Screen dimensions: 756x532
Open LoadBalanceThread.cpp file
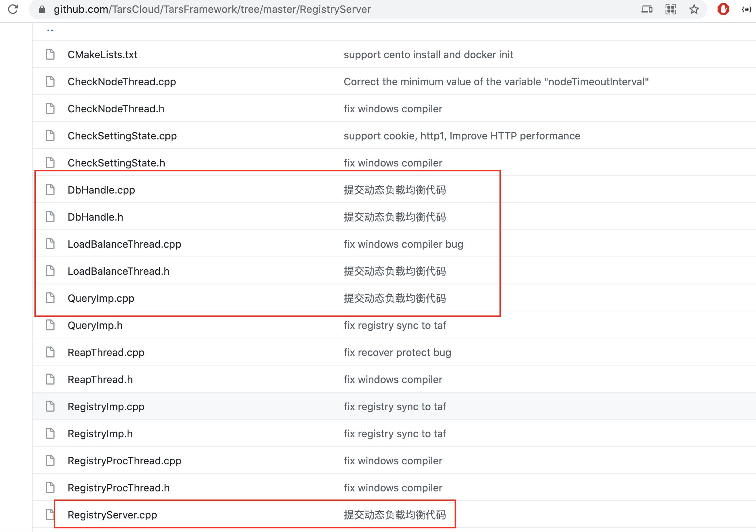[x=124, y=244]
